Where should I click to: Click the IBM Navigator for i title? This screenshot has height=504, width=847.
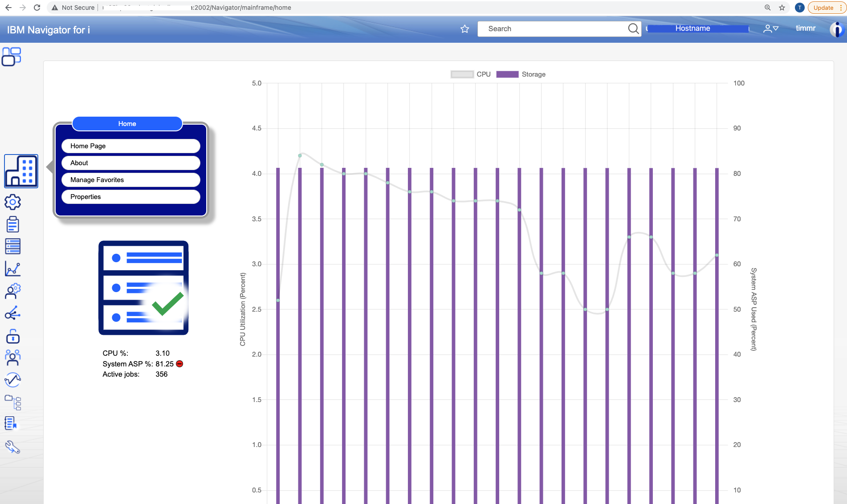coord(49,30)
